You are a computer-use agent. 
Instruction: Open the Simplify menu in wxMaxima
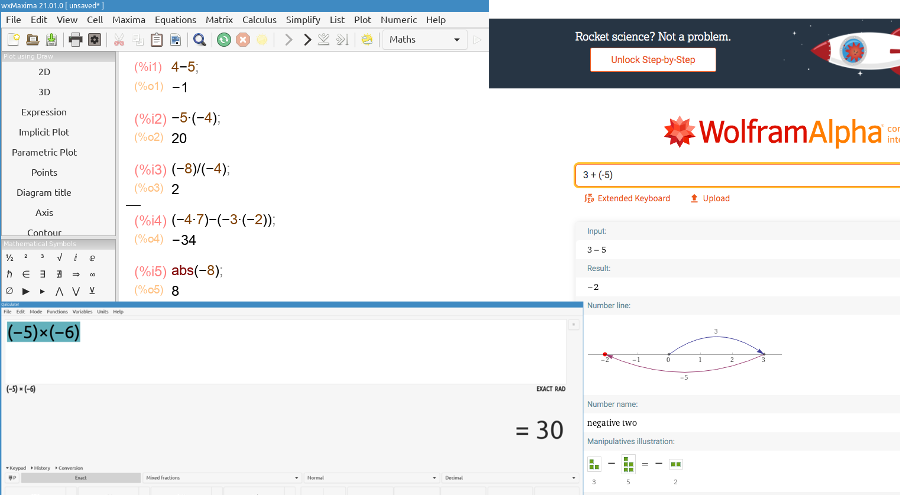303,20
